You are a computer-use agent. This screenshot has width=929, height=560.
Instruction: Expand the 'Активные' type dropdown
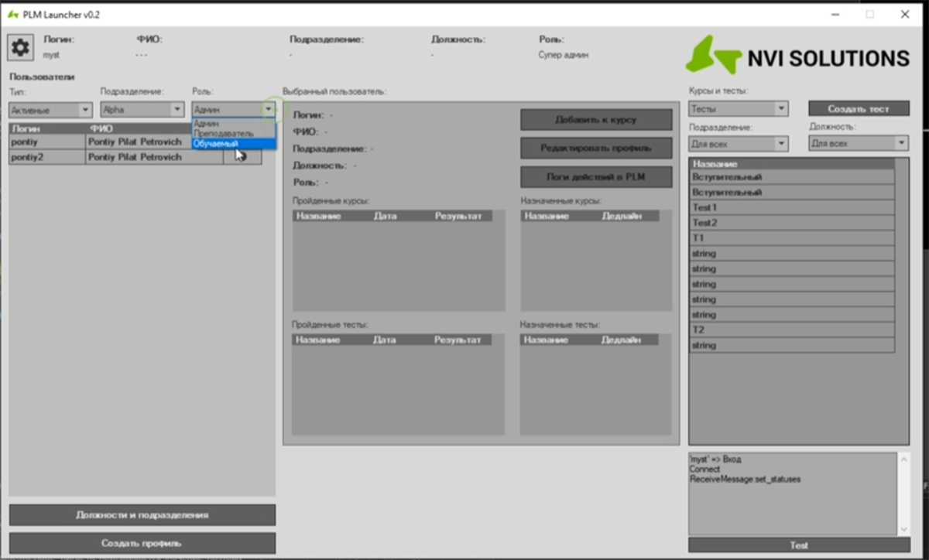(52, 111)
